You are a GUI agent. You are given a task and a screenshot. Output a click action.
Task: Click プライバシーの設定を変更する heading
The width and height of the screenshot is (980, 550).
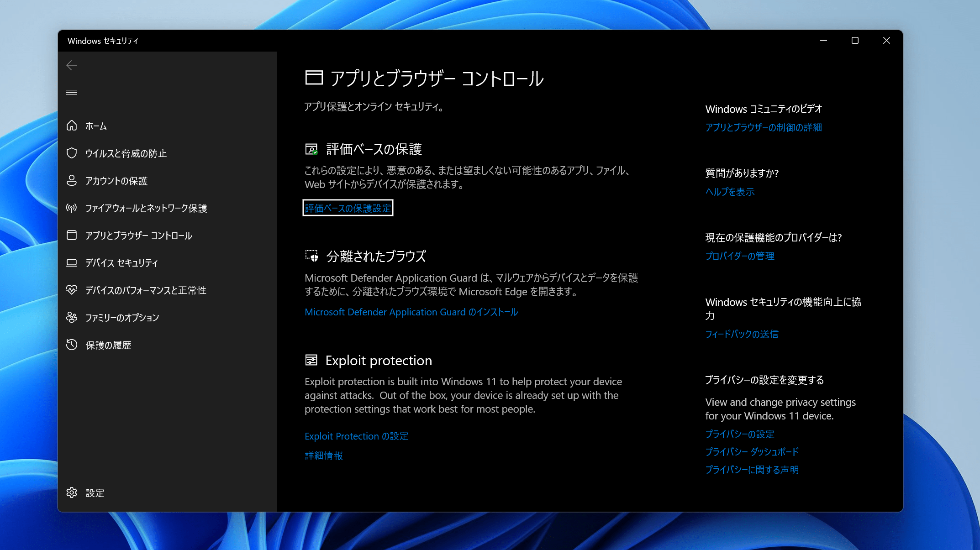pos(764,380)
